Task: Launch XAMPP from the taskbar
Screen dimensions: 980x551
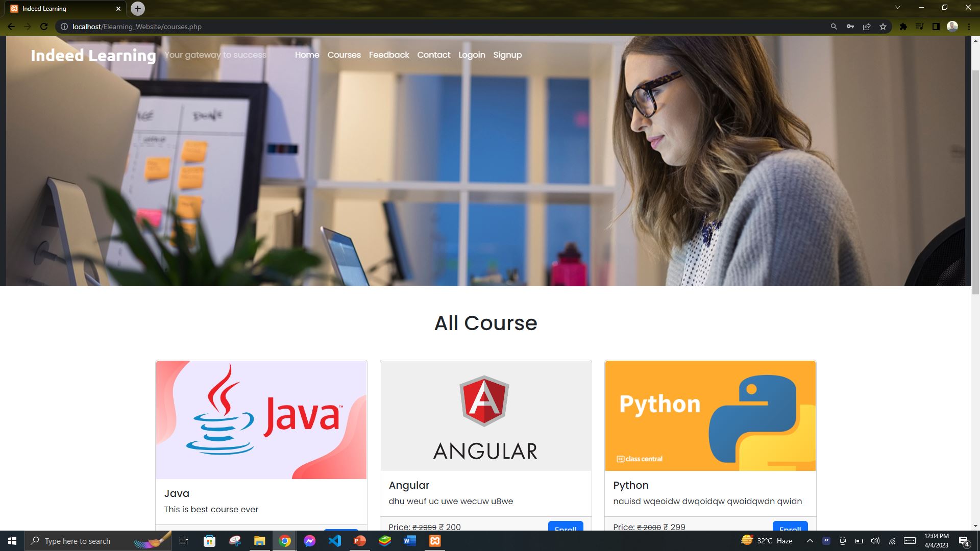Action: coord(434,541)
